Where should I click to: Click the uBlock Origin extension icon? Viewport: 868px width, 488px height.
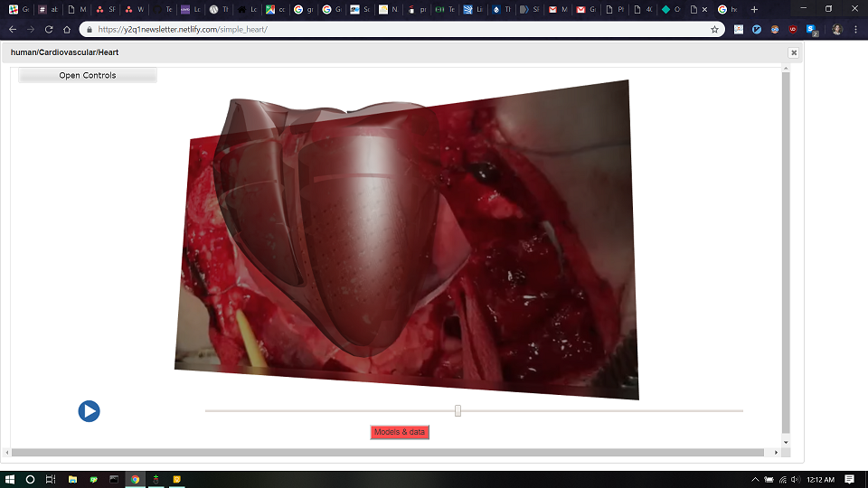coord(793,29)
